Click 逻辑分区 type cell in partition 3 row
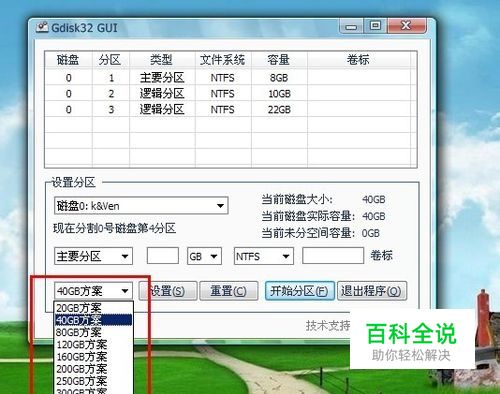The height and width of the screenshot is (394, 500). pos(162,109)
